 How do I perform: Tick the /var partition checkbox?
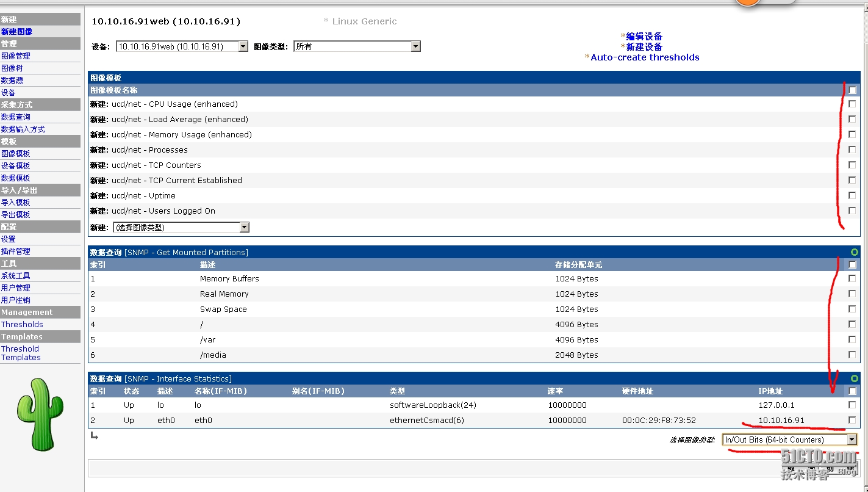coord(852,339)
